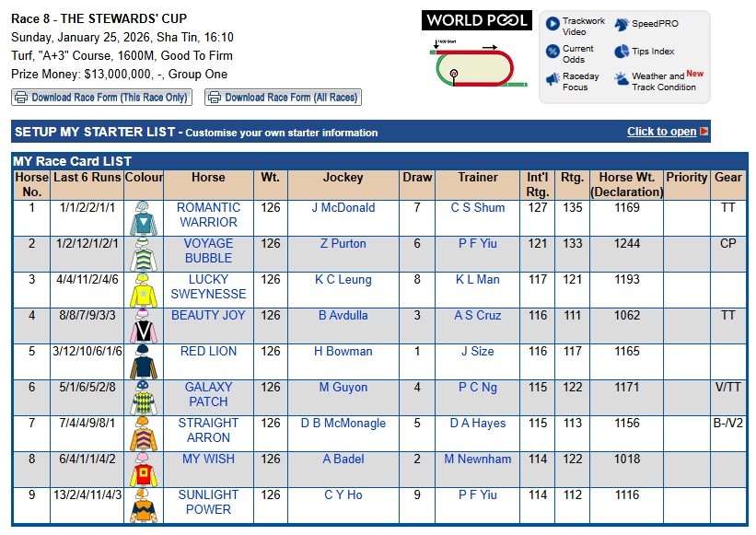Open Raceday Focus megaphone icon
This screenshot has height=535, width=756.
tap(552, 80)
